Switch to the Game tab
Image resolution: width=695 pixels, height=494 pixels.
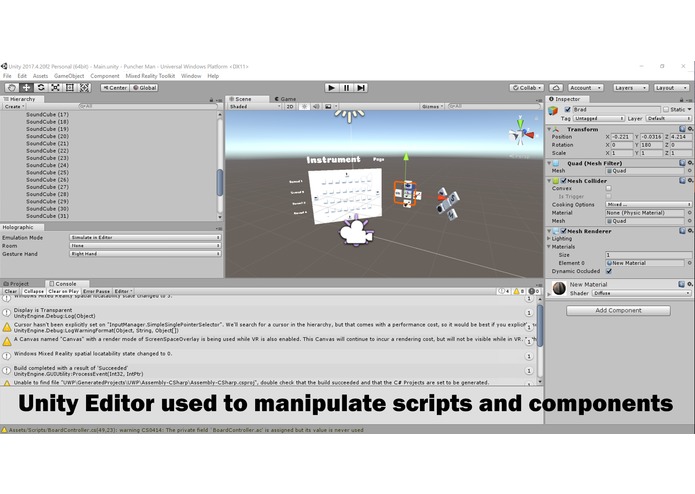pos(285,99)
